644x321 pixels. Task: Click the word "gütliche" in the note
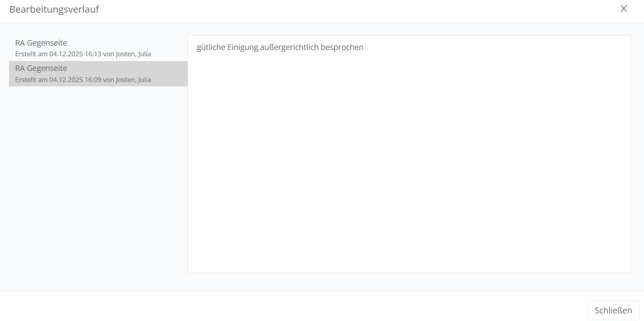click(211, 47)
